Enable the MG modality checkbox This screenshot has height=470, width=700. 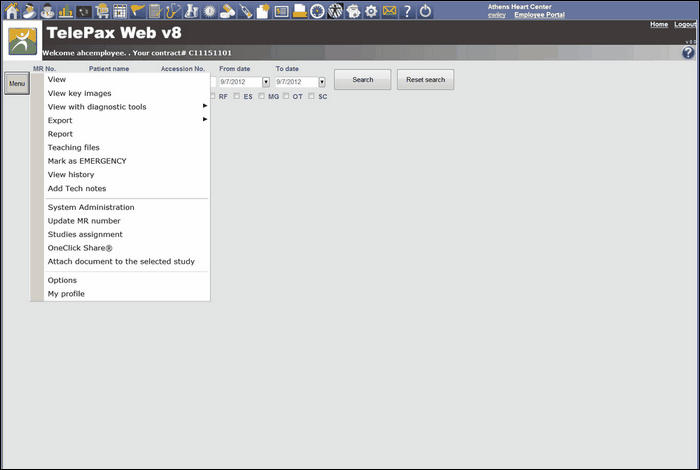tap(261, 96)
